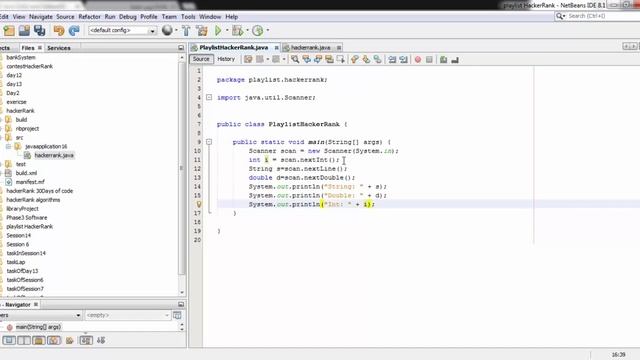Click the lightbulb hint on line 16
The width and height of the screenshot is (640, 360).
coord(198,204)
